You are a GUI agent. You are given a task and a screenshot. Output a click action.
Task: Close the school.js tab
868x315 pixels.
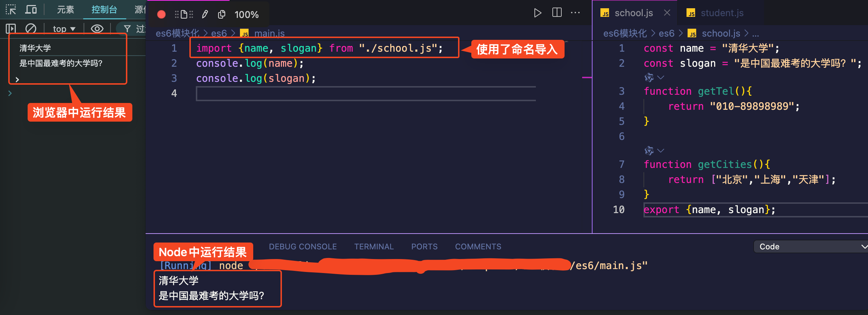click(x=667, y=13)
